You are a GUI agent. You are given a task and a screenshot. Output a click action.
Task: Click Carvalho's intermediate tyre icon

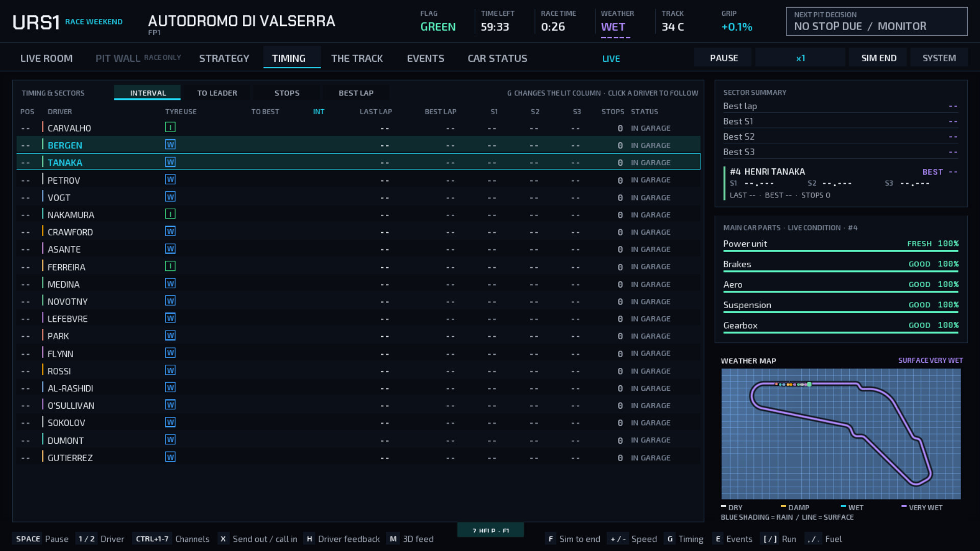click(x=170, y=128)
